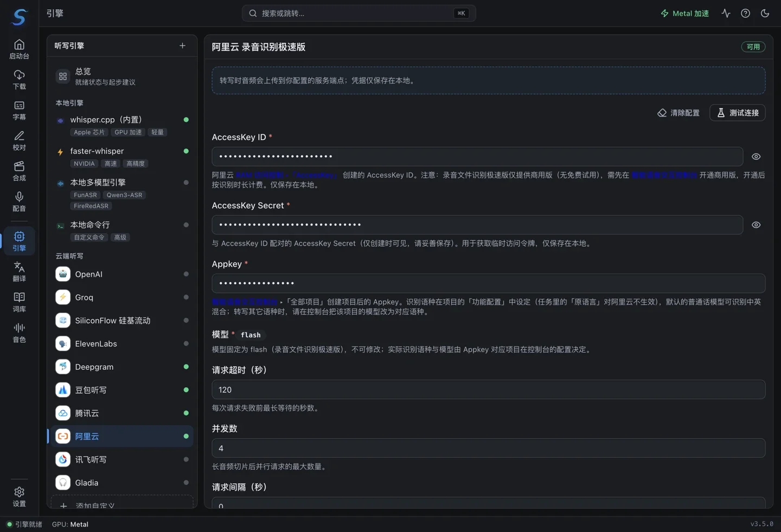Select ElevenLabs engine
This screenshot has height=532, width=781.
pos(122,344)
